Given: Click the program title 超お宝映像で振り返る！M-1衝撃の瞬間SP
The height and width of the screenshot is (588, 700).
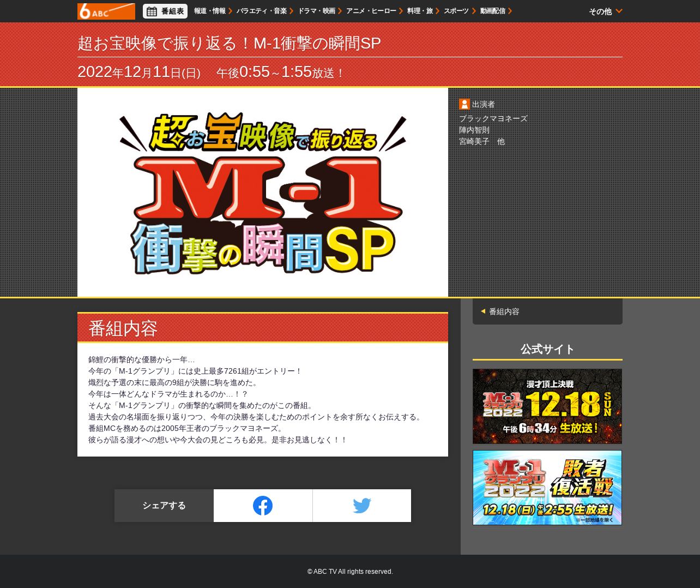Looking at the screenshot, I should tap(230, 43).
